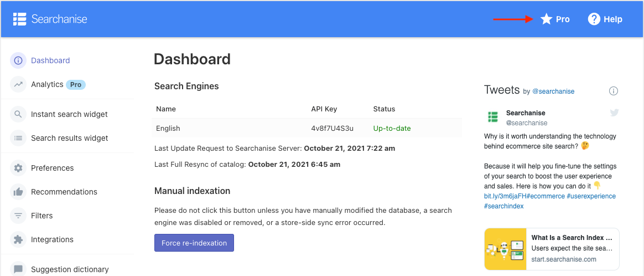Open the Integrations section
This screenshot has width=644, height=276.
pyautogui.click(x=52, y=239)
